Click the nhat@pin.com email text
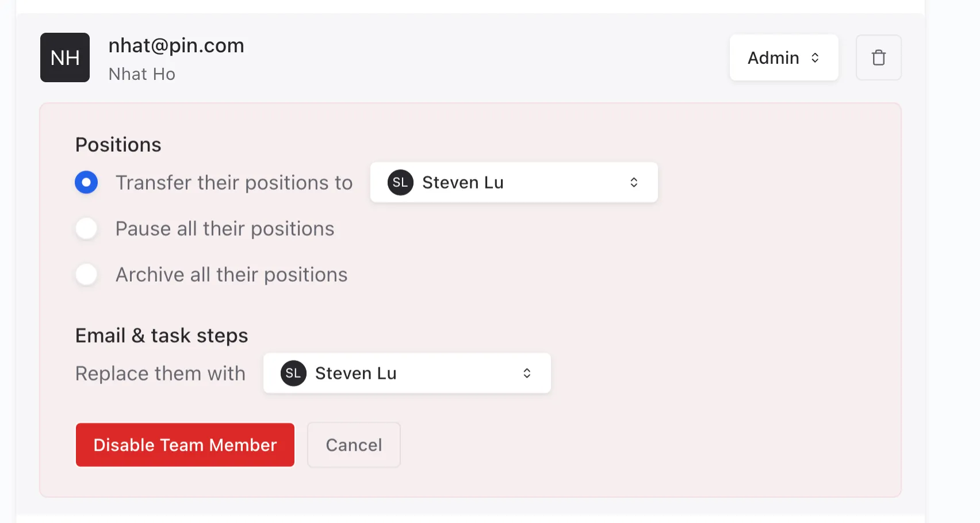Viewport: 980px width, 523px height. (x=176, y=45)
